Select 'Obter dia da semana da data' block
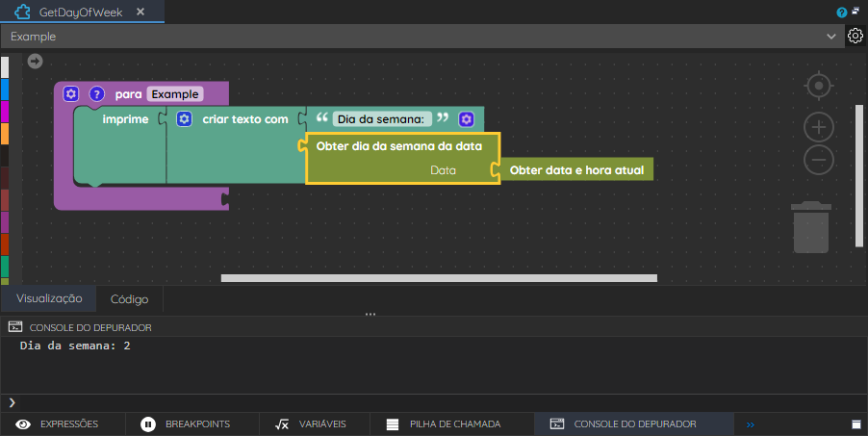 pos(399,146)
